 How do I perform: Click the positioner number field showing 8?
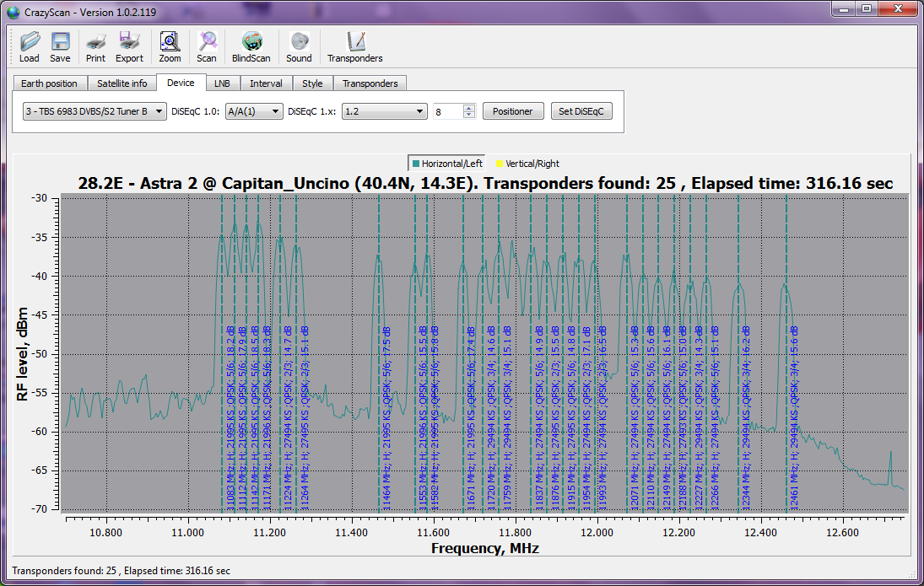click(448, 111)
